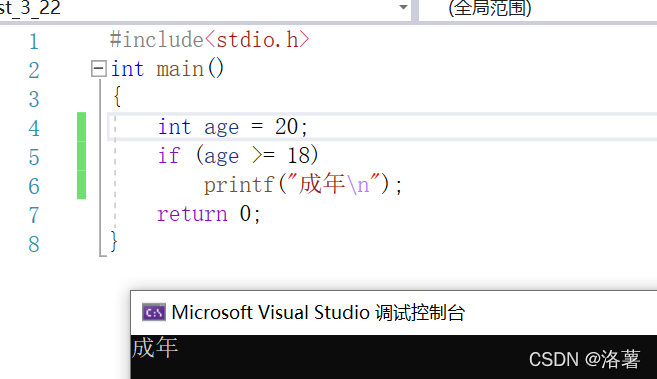Screen dimensions: 657x379
Task: Click the opening brace on line 3
Action: 117,96
